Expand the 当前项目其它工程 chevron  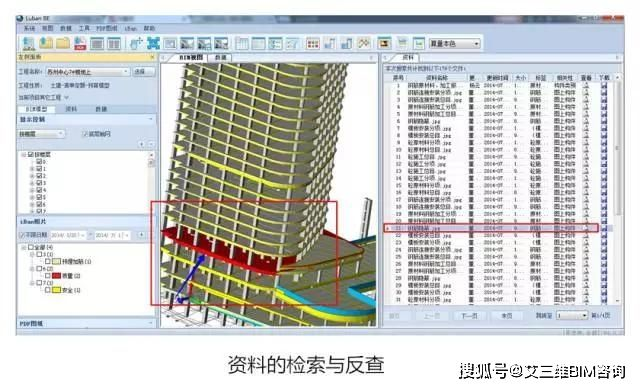[67, 97]
